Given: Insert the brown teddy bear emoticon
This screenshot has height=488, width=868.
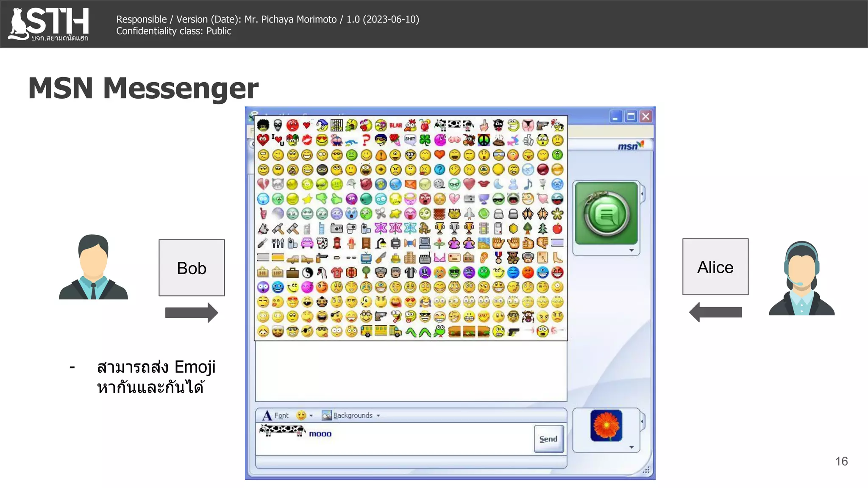Looking at the screenshot, I should tap(513, 258).
